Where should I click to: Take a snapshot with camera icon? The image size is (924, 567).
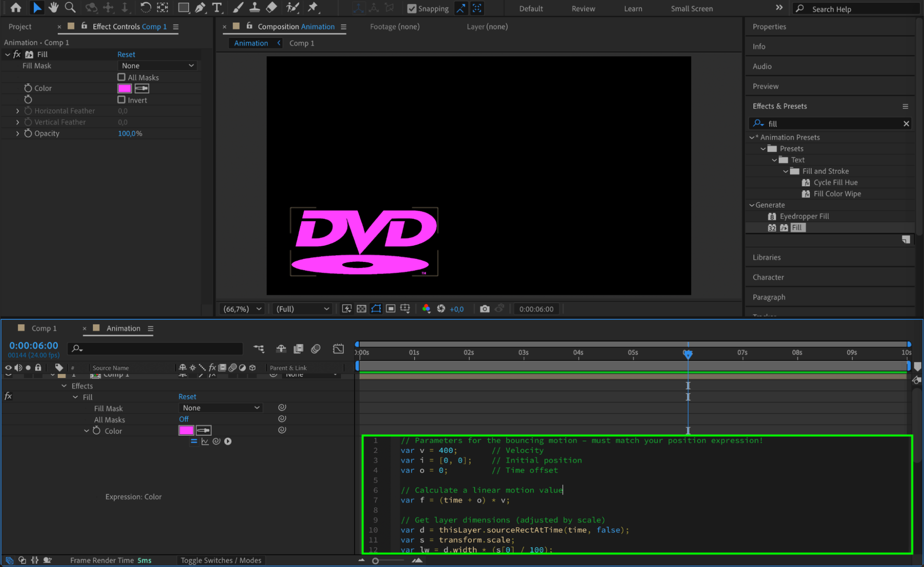click(x=484, y=309)
